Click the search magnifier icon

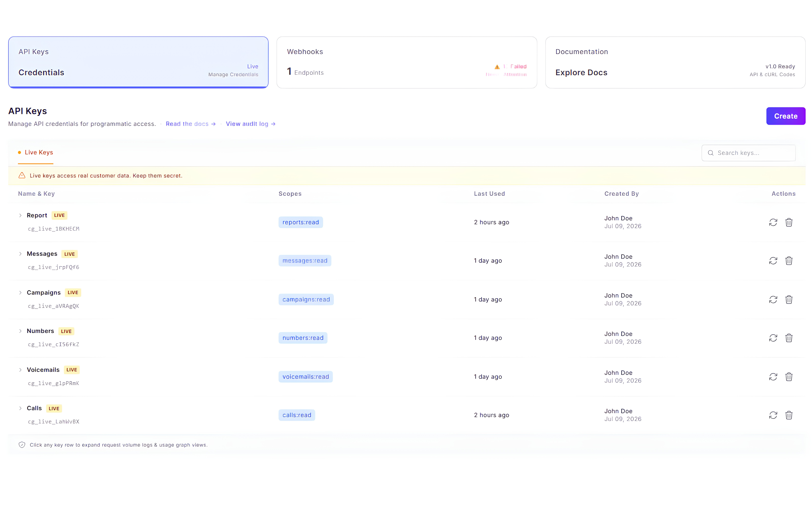710,153
